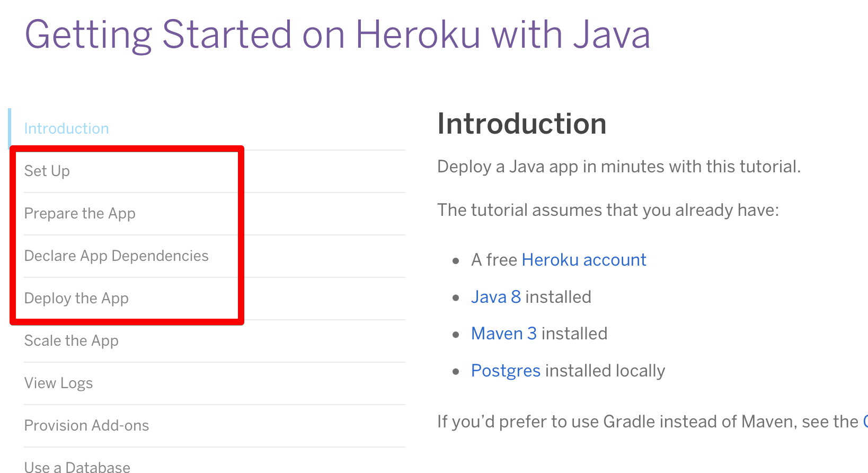Open the Introduction section in sidebar
The width and height of the screenshot is (868, 473).
(x=66, y=128)
